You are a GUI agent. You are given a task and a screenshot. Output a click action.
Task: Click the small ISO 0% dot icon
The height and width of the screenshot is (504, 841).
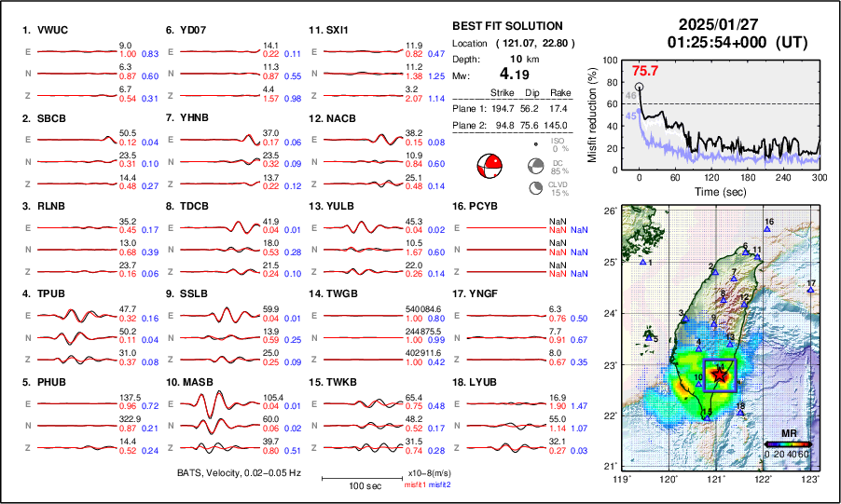pyautogui.click(x=535, y=144)
